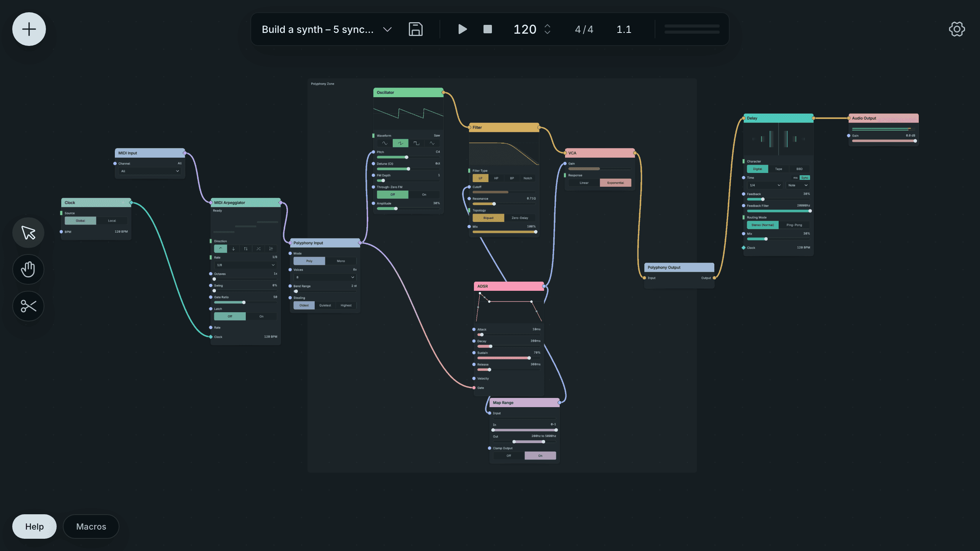This screenshot has height=551, width=980.
Task: Choose the triangle waveform icon in Oscillator
Action: [x=432, y=143]
